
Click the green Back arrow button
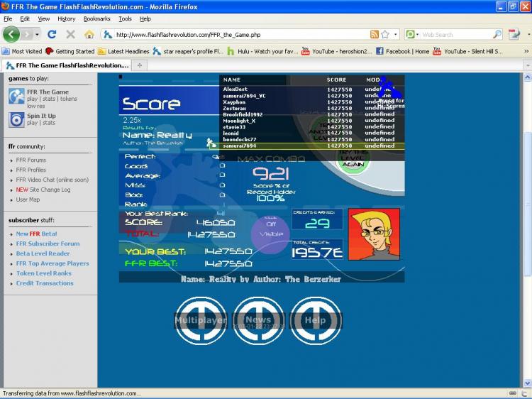pyautogui.click(x=11, y=34)
